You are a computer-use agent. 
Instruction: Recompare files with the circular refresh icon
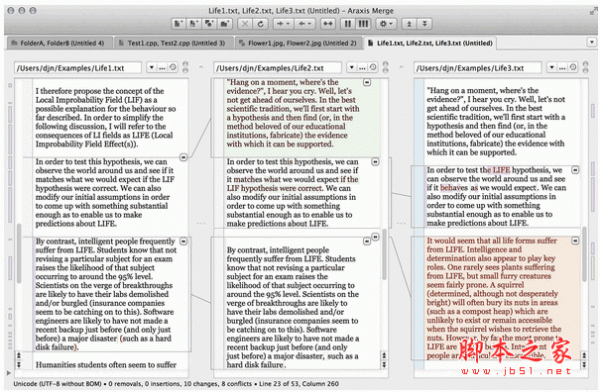[261, 24]
